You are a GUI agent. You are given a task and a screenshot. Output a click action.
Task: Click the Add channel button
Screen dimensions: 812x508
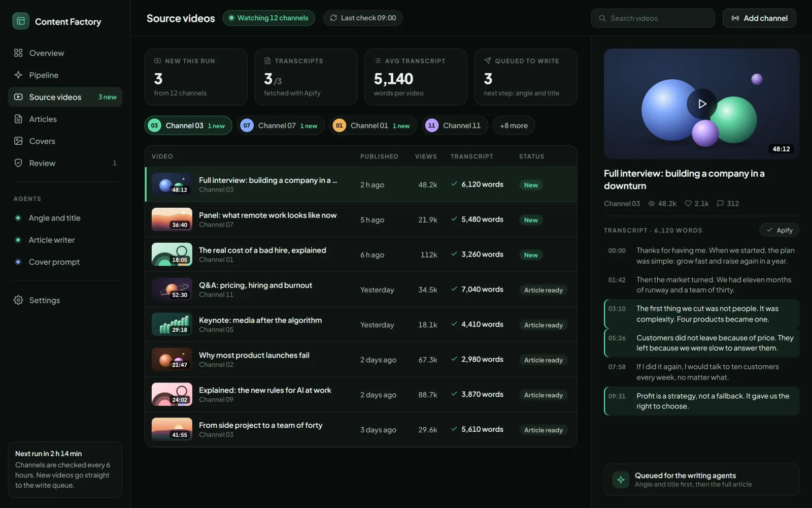759,18
